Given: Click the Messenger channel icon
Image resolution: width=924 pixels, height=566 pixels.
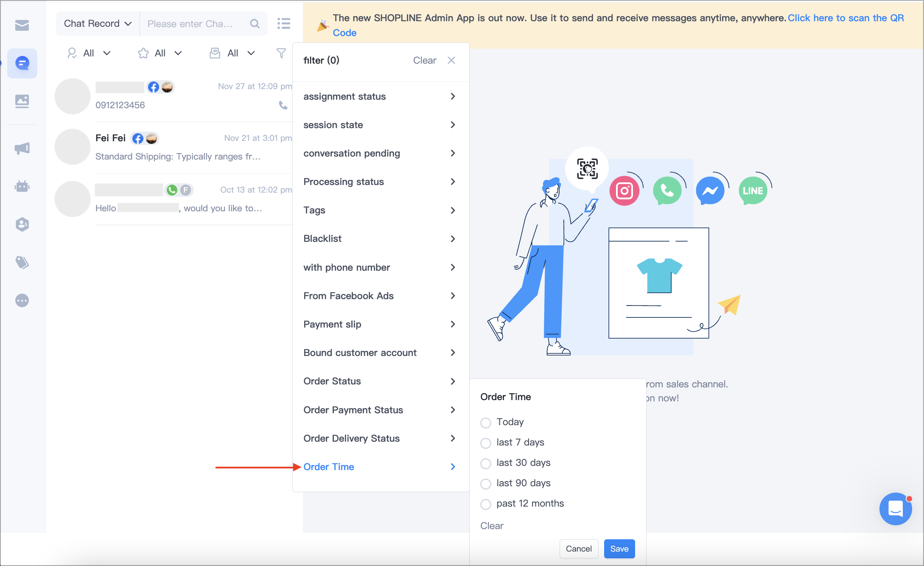Looking at the screenshot, I should [x=710, y=191].
